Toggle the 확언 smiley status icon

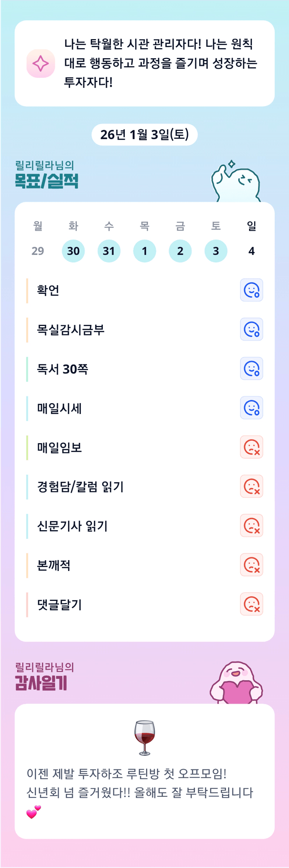(x=251, y=290)
